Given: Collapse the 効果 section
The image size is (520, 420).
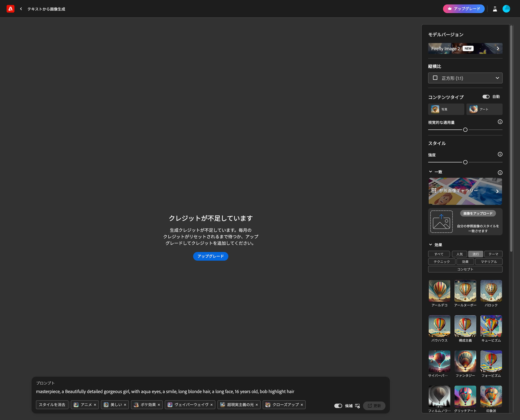Looking at the screenshot, I should (x=431, y=245).
